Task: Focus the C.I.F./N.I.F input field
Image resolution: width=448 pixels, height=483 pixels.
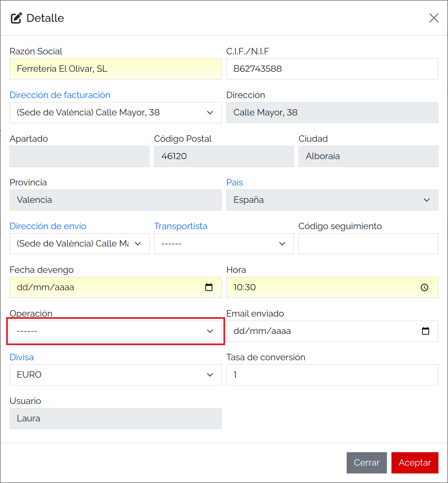Action: click(332, 69)
